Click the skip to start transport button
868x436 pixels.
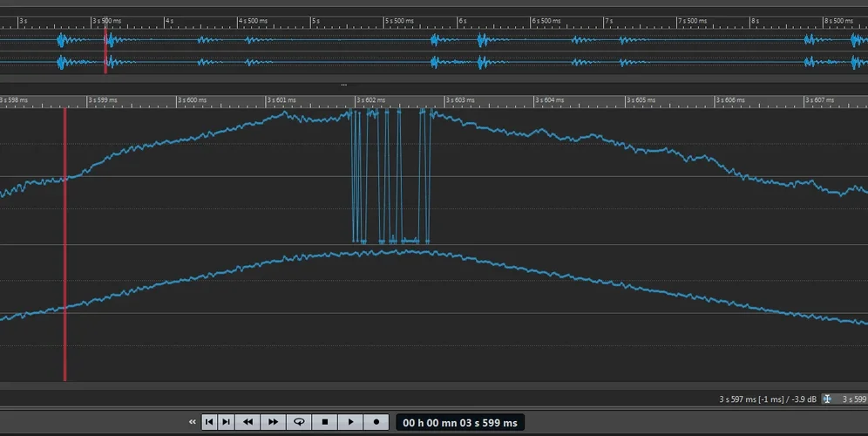point(209,422)
